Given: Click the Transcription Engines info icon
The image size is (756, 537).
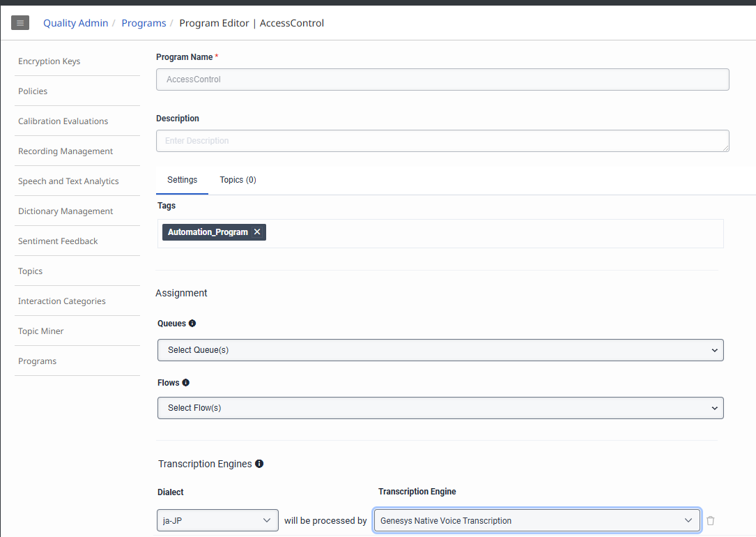Looking at the screenshot, I should 259,464.
